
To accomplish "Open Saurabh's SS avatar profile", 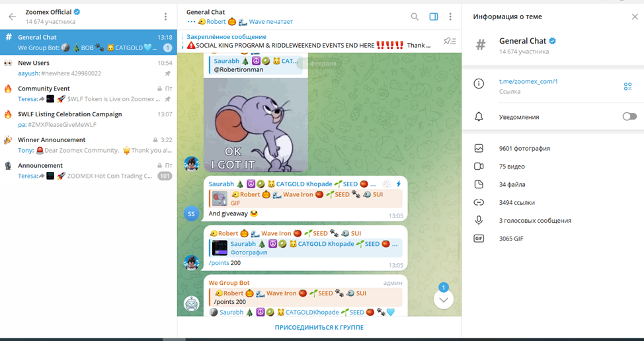I will (x=191, y=213).
